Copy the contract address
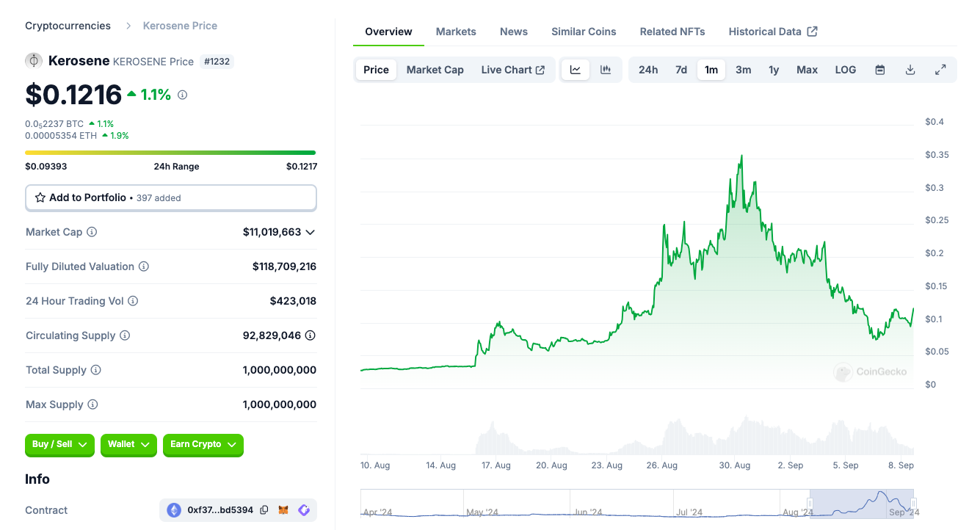The width and height of the screenshot is (980, 530). [x=264, y=510]
